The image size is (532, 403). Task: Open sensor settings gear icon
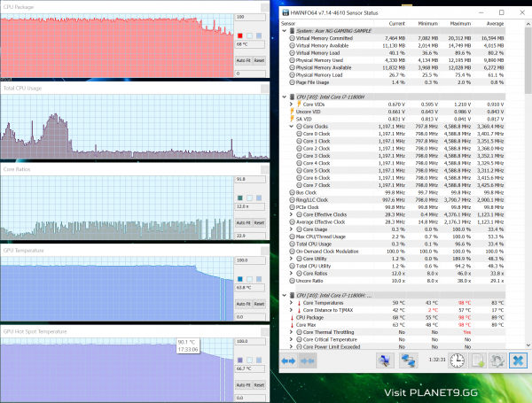click(x=497, y=360)
